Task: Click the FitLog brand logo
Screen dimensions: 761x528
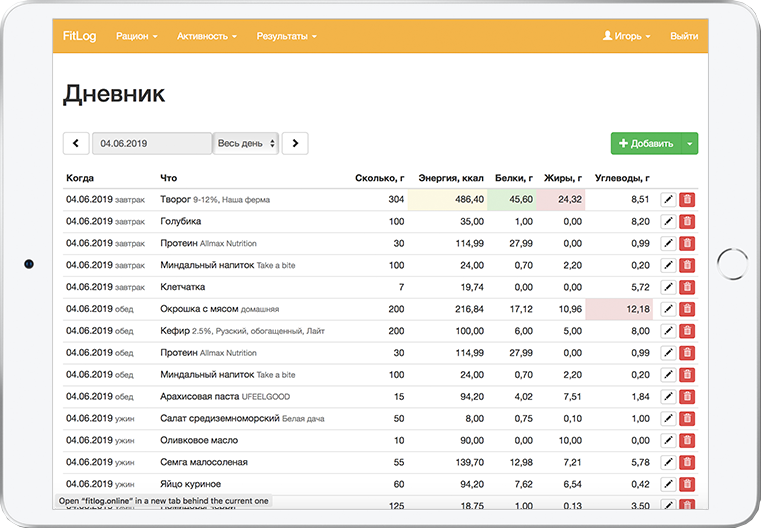Action: point(79,36)
